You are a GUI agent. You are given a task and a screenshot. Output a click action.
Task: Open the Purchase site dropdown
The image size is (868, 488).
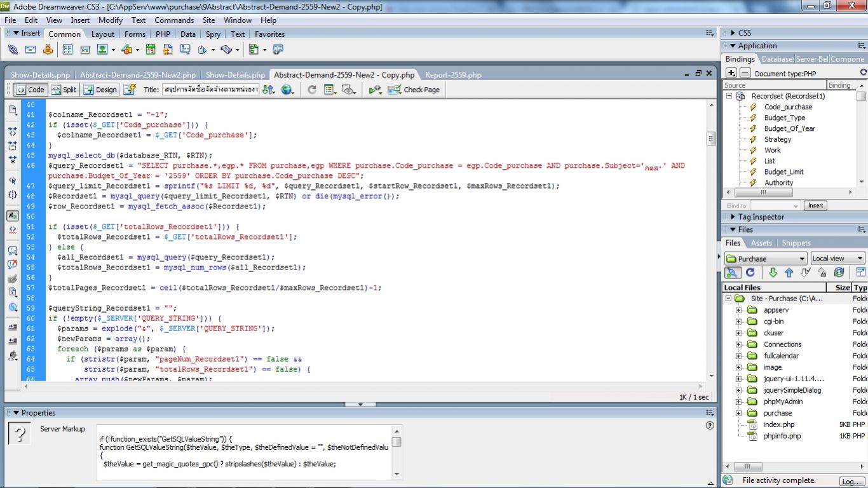(766, 259)
